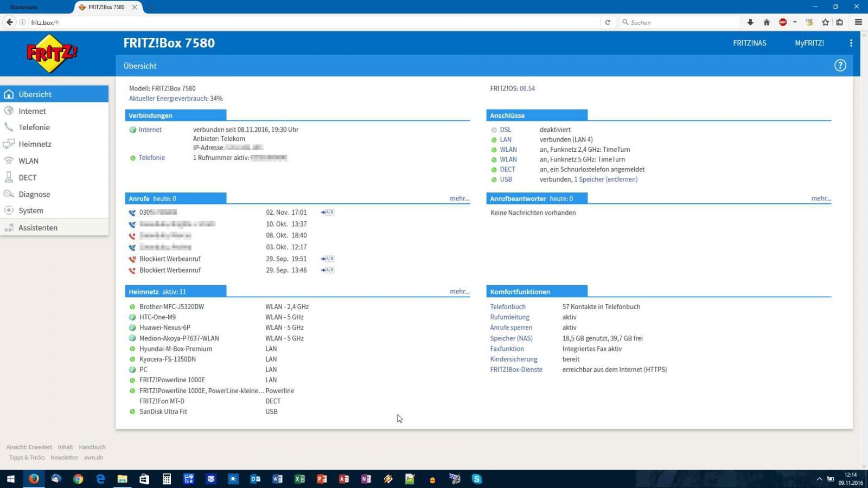The width and height of the screenshot is (868, 488).
Task: Open the Kindersicherung link
Action: (x=514, y=359)
